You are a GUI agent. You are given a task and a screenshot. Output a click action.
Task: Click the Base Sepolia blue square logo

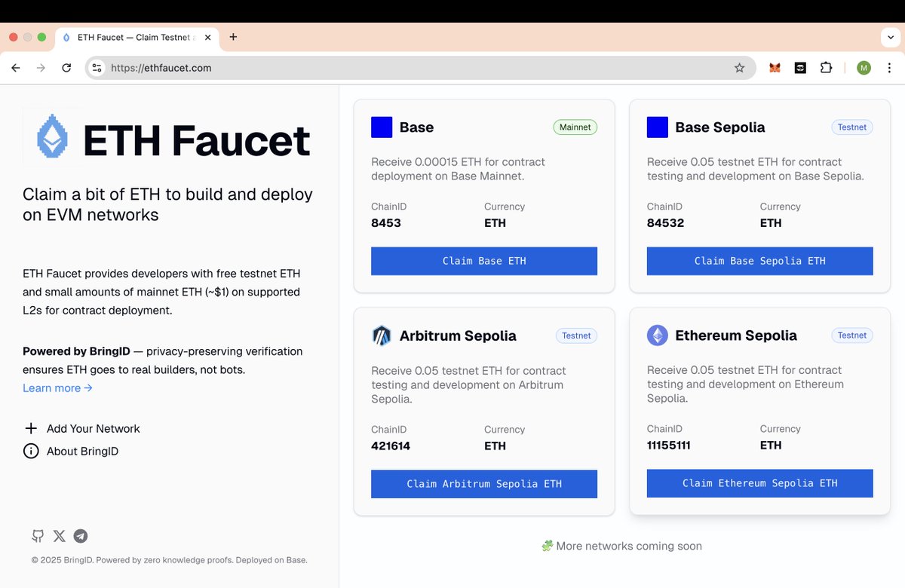(658, 127)
